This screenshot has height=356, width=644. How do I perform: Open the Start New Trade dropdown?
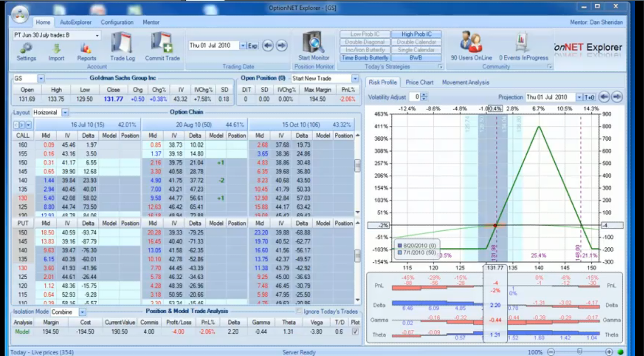pos(355,78)
